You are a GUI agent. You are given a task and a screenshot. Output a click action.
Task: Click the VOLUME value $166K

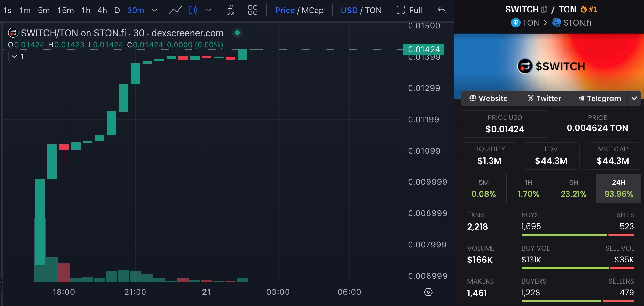(480, 260)
